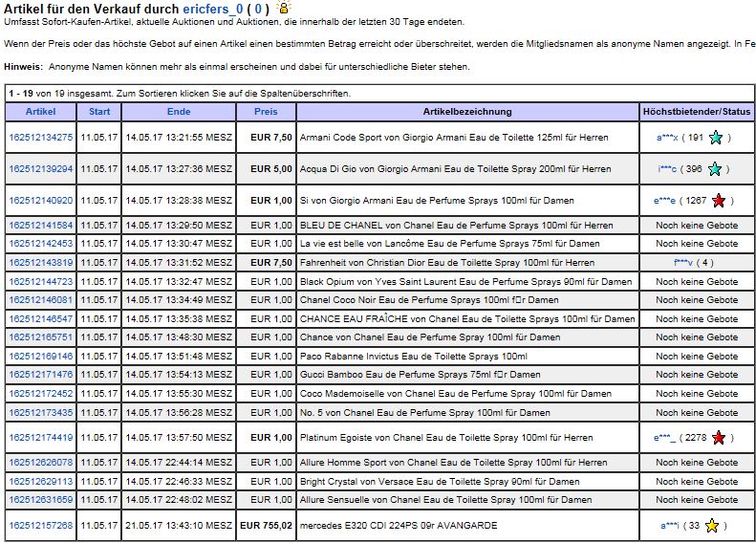Open item 162512165751

click(41, 337)
